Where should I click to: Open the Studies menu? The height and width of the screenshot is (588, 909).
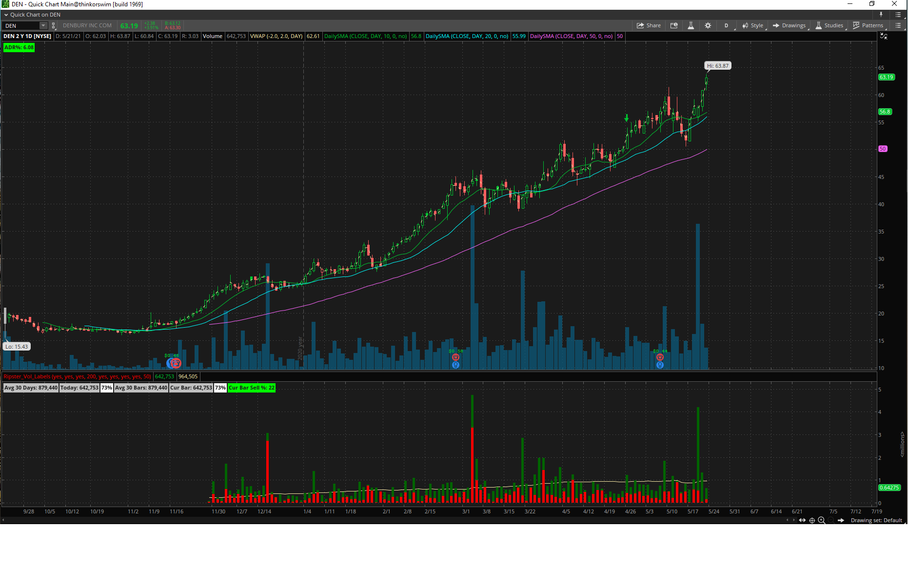(829, 25)
